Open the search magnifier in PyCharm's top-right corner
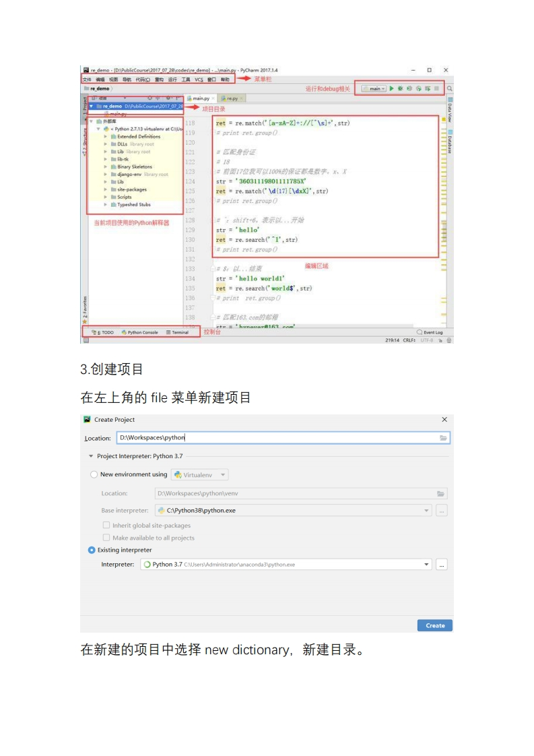Viewport: 534px width, 756px height. click(450, 89)
